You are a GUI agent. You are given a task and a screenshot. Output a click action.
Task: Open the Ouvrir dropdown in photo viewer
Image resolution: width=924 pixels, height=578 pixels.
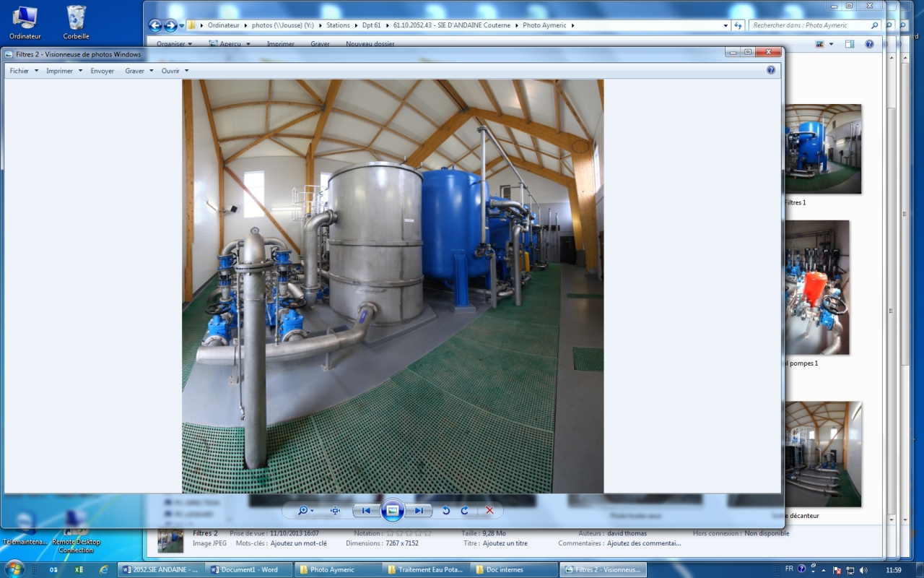[x=175, y=71]
